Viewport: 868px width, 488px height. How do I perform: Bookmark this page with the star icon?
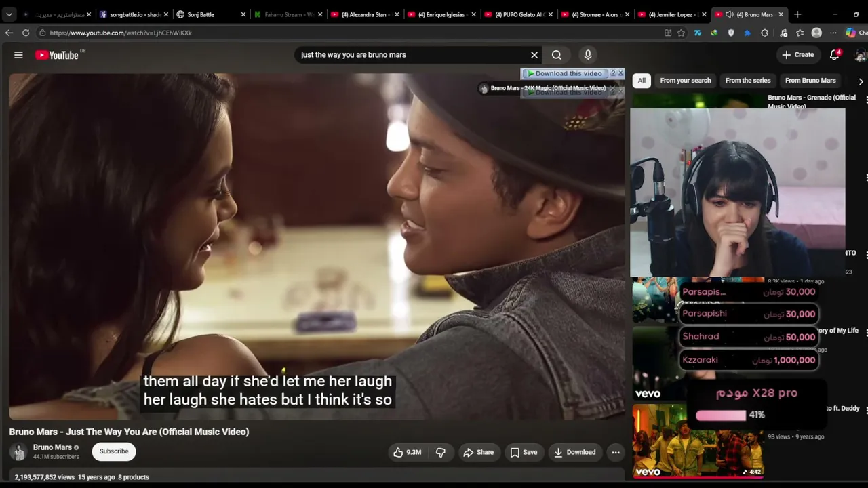(681, 33)
